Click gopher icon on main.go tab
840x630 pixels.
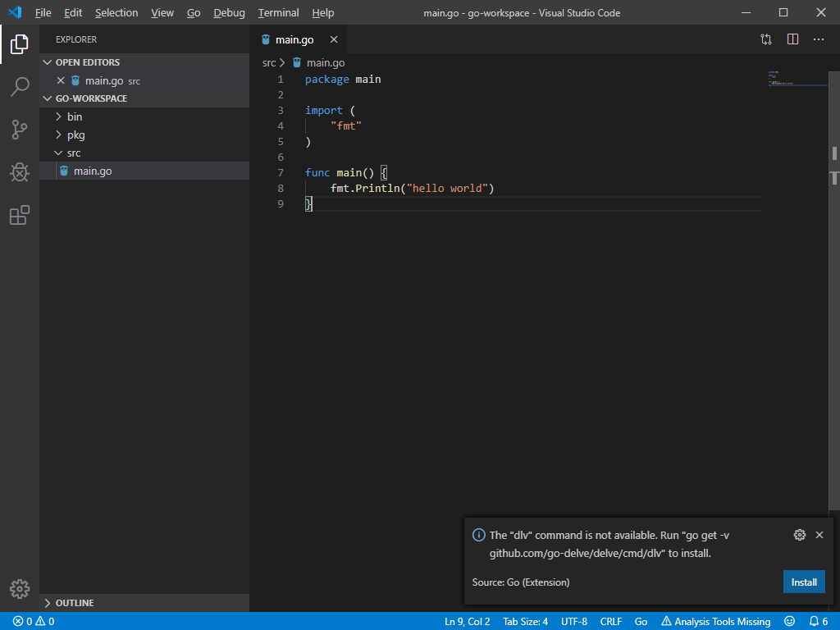point(266,39)
